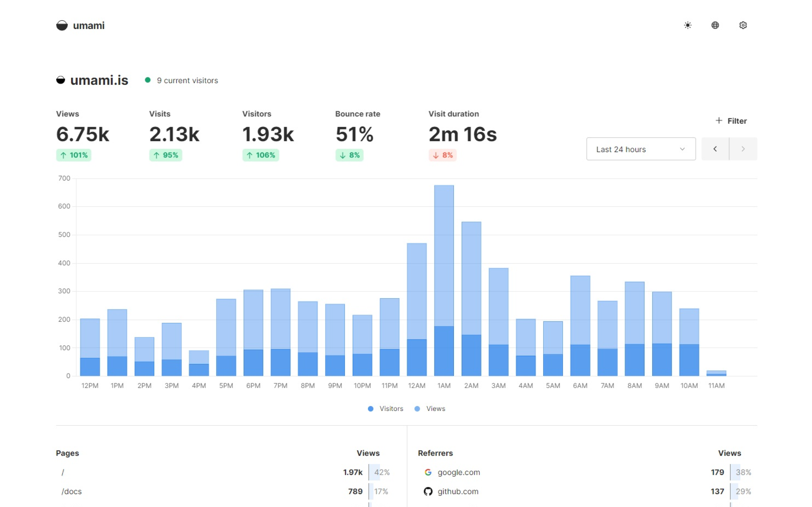Open the Last 24 hours dropdown
The image size is (812, 507).
641,149
